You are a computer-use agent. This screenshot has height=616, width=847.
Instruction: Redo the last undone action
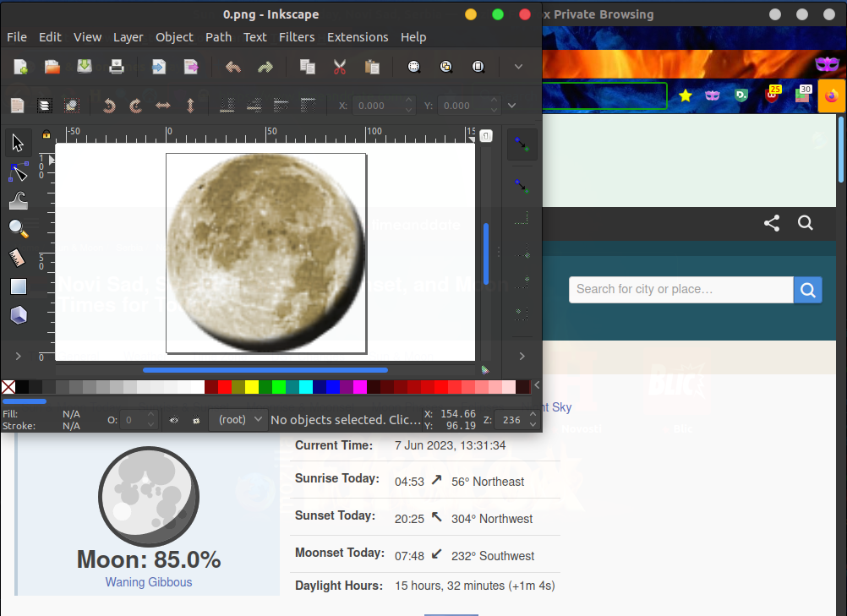coord(265,67)
